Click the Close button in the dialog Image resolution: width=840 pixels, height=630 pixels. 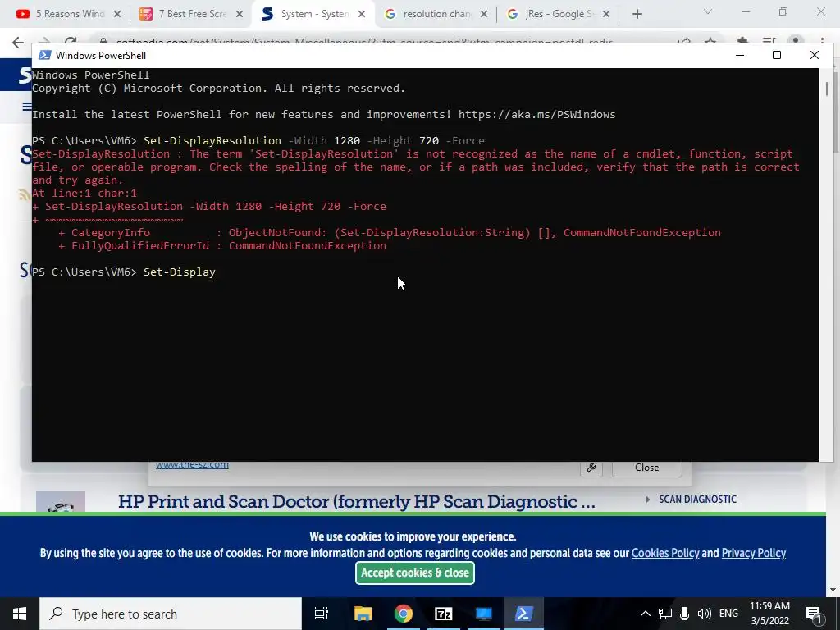646,468
